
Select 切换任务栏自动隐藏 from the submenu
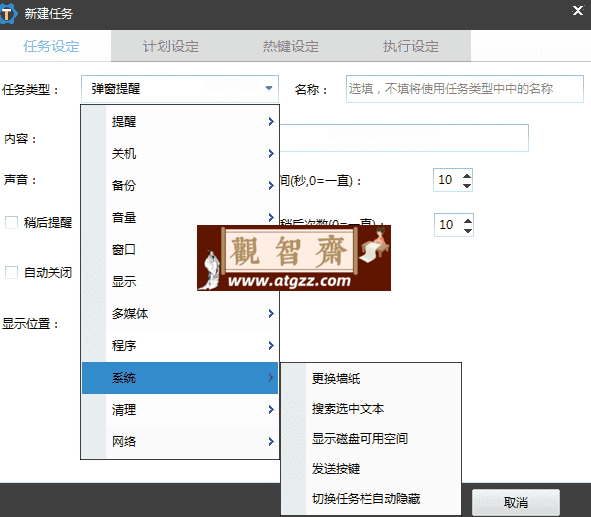pos(371,499)
